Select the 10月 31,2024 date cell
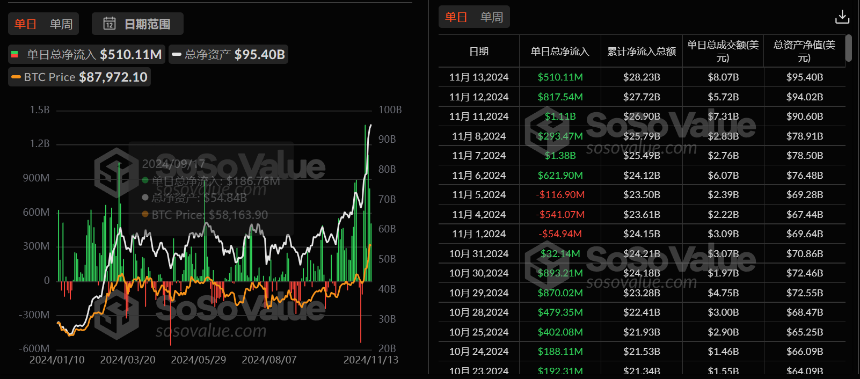Screen dimensions: 860x379 (x=479, y=253)
